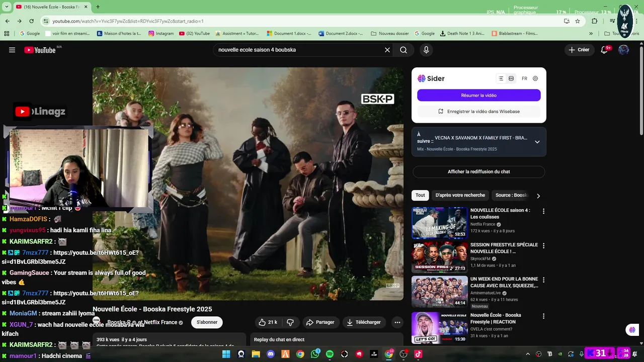Open YouTube notifications bell

click(605, 50)
